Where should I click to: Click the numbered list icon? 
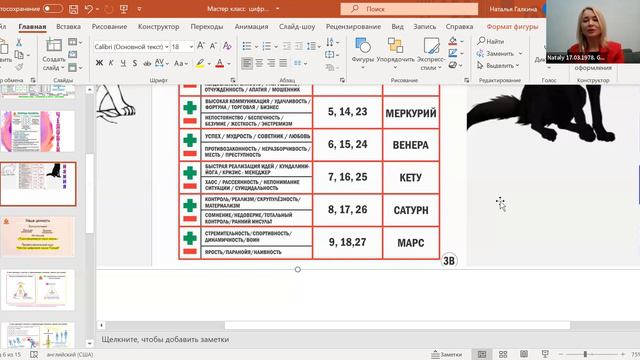(267, 46)
